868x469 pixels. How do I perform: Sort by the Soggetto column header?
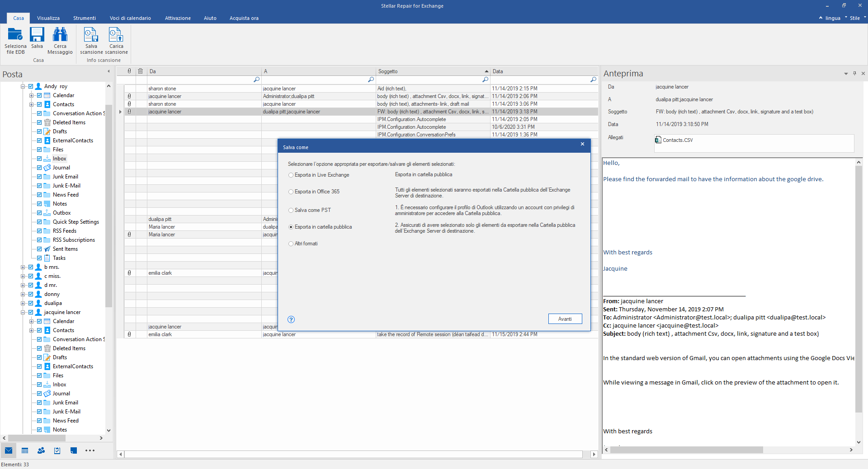click(433, 71)
